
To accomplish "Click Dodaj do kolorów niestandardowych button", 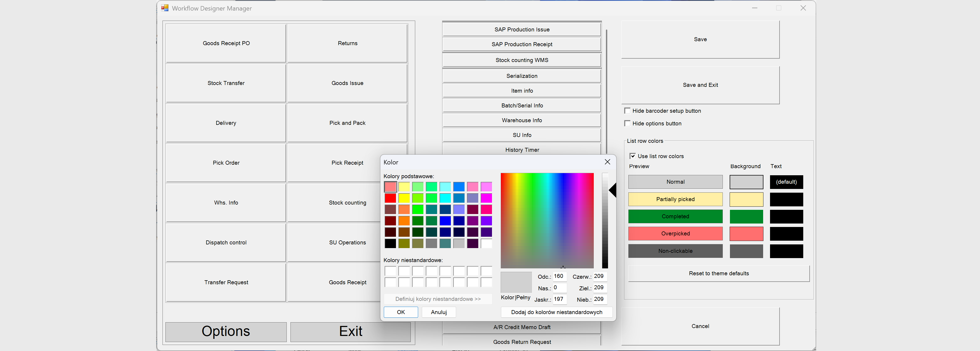I will point(557,312).
